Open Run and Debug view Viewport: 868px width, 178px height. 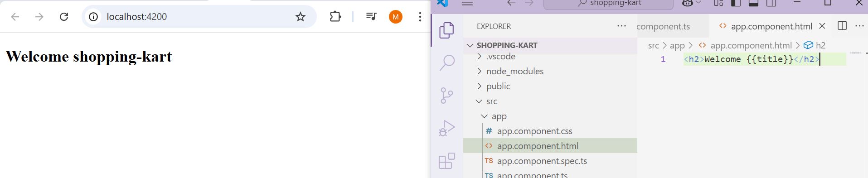click(x=447, y=128)
